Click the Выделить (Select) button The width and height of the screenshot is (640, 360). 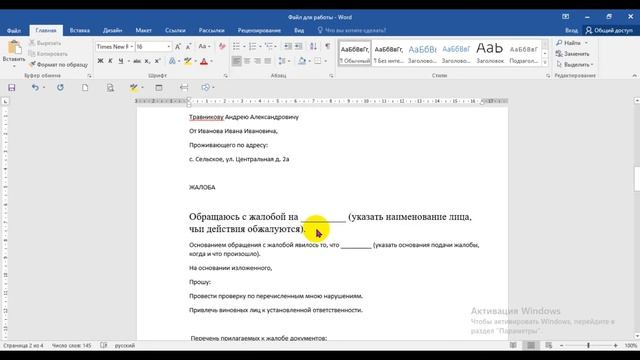(x=575, y=64)
